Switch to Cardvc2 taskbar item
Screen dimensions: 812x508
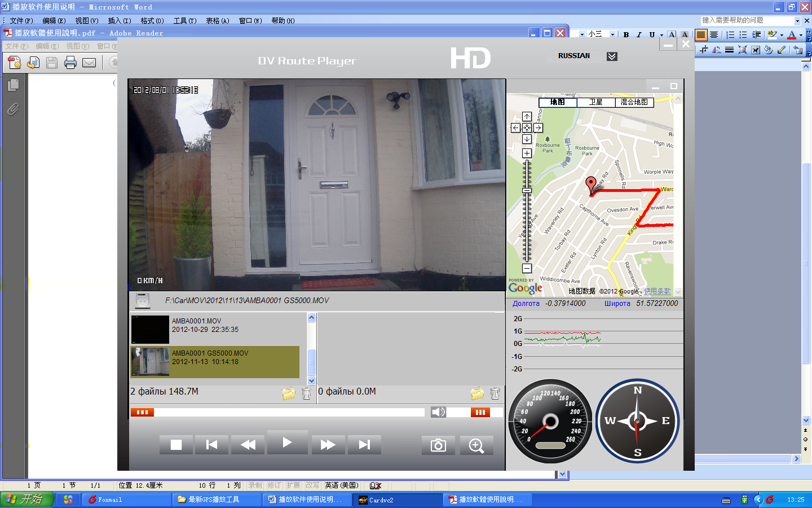point(398,500)
